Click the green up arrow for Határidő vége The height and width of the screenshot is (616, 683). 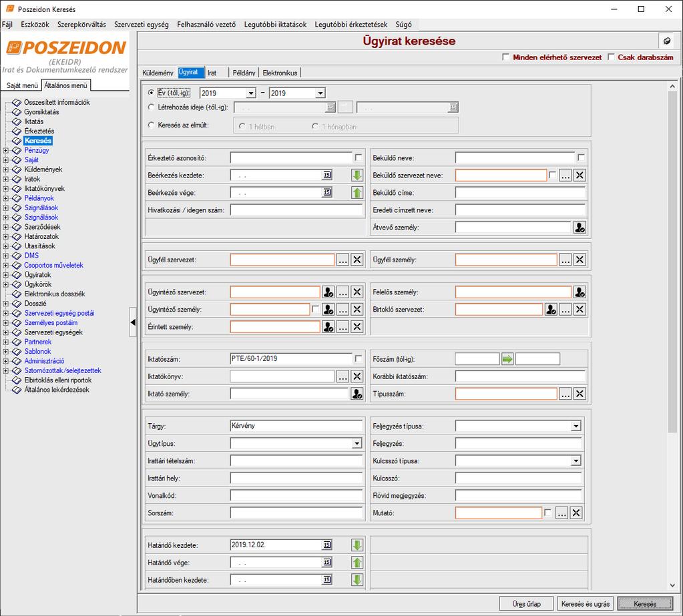point(357,563)
